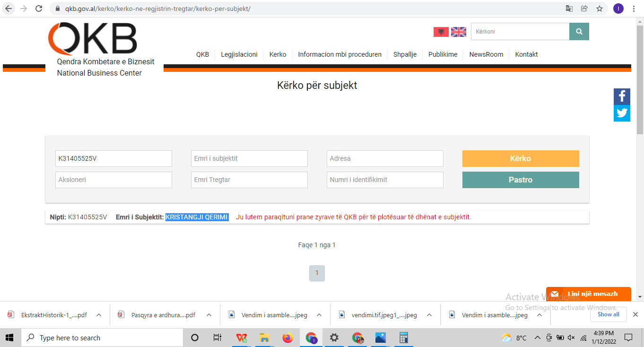
Task: Click the Aksioneri input field
Action: 113,180
